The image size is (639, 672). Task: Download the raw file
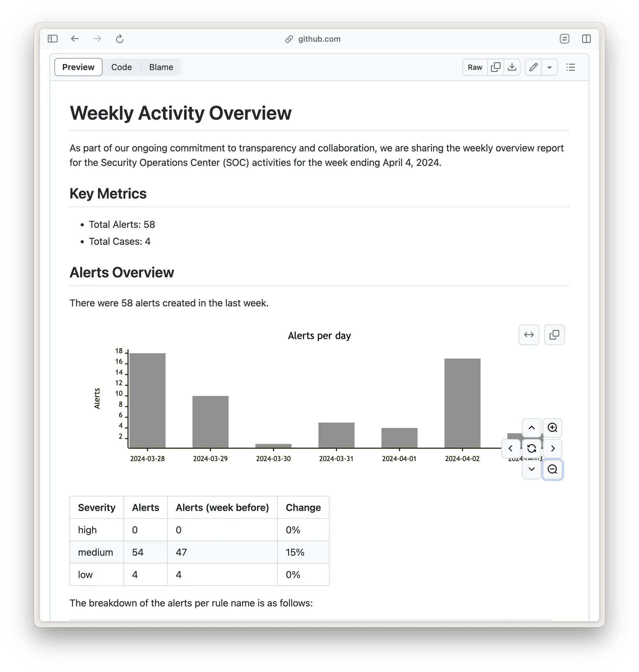(x=512, y=67)
